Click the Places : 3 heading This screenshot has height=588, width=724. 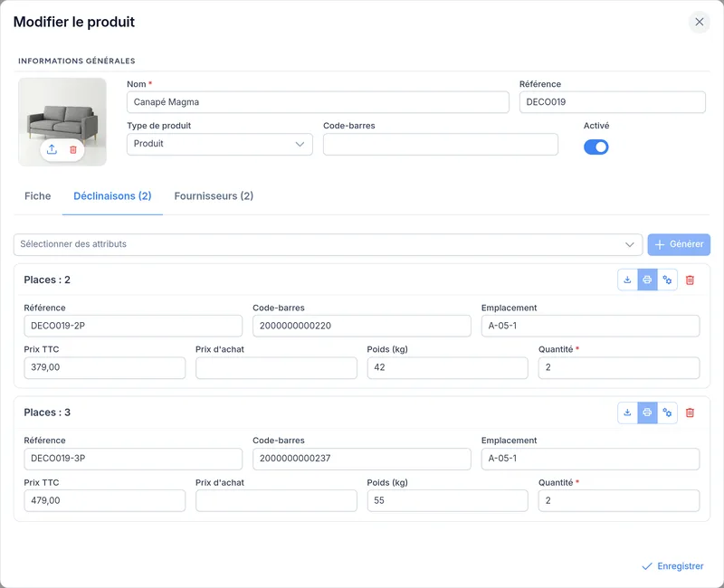tap(47, 413)
